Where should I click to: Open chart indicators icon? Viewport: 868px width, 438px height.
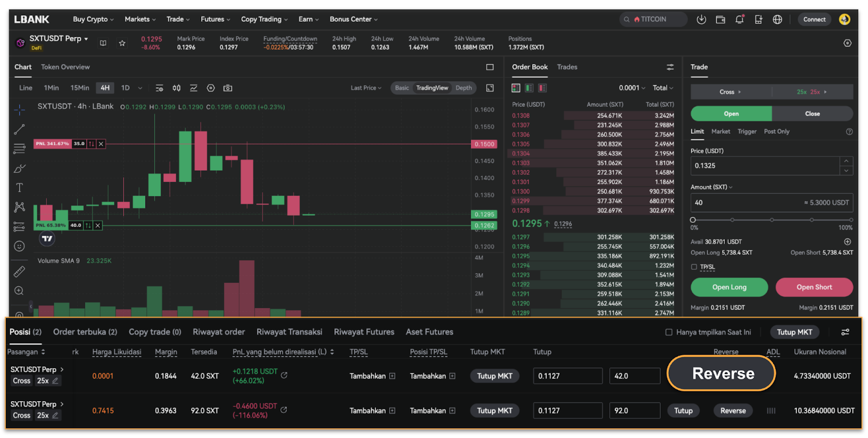tap(194, 88)
